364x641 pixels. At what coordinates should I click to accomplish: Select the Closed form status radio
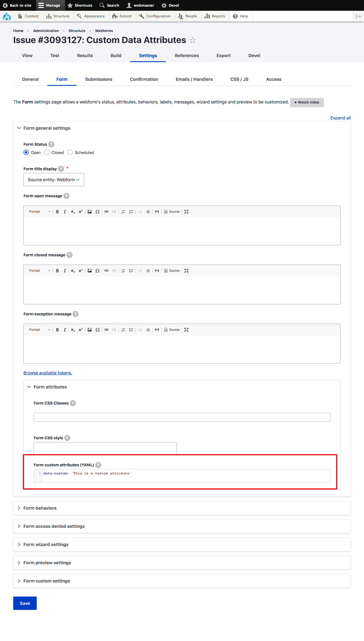click(x=47, y=152)
